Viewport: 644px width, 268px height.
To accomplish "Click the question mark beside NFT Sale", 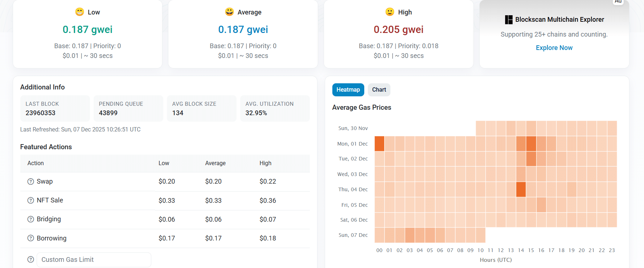I will (30, 200).
